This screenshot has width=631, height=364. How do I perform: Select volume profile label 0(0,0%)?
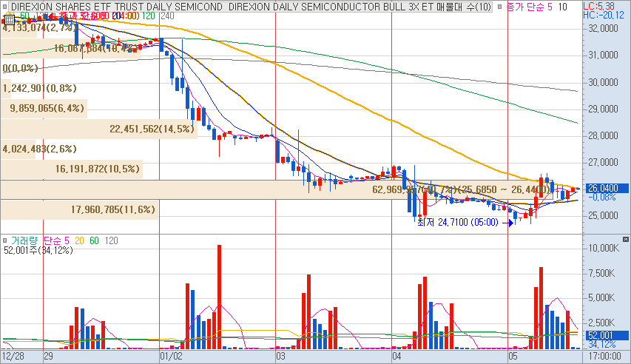click(x=20, y=68)
